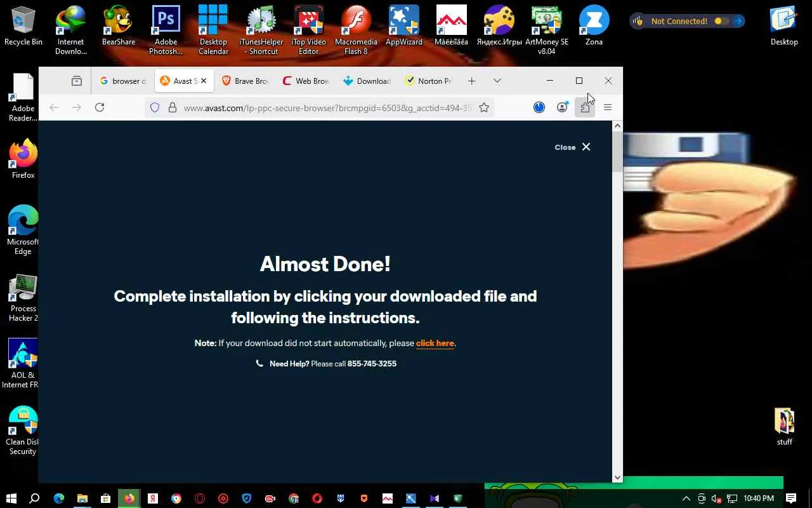This screenshot has height=508, width=812.
Task: Launch Process Hacker 2 from the desktop
Action: (23, 297)
